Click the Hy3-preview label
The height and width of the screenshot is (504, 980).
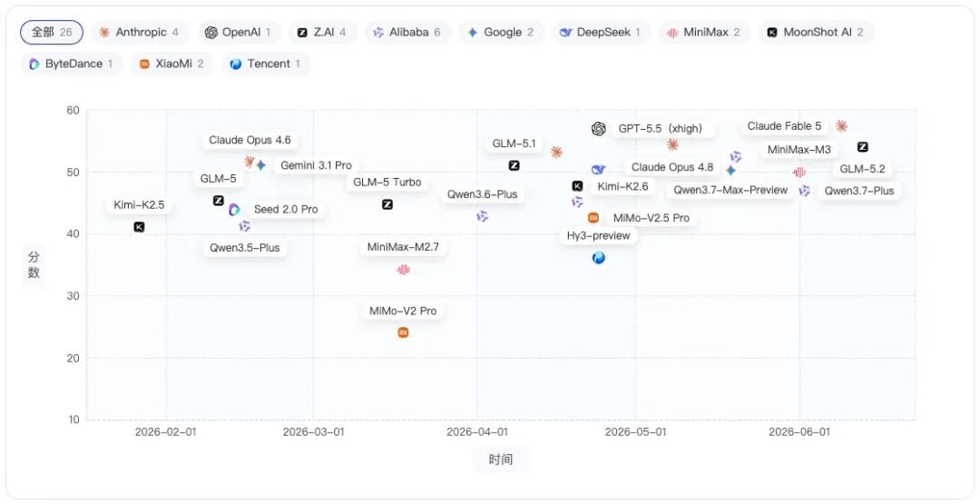click(599, 236)
